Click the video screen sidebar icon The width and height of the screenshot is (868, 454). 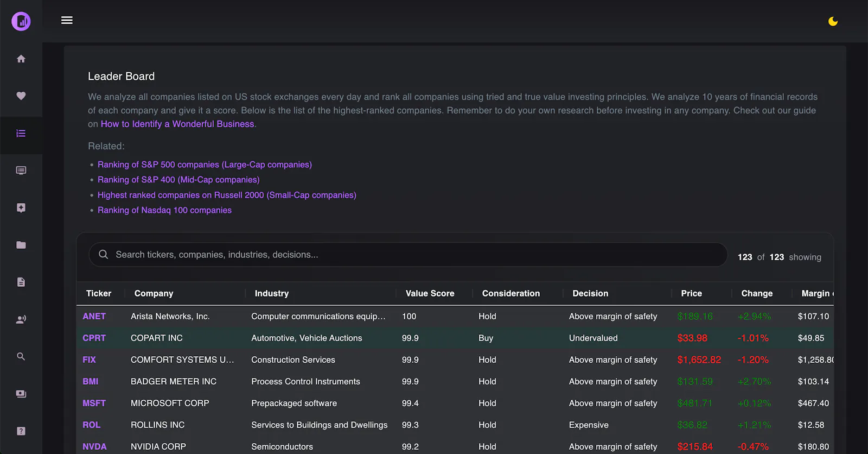pyautogui.click(x=21, y=394)
